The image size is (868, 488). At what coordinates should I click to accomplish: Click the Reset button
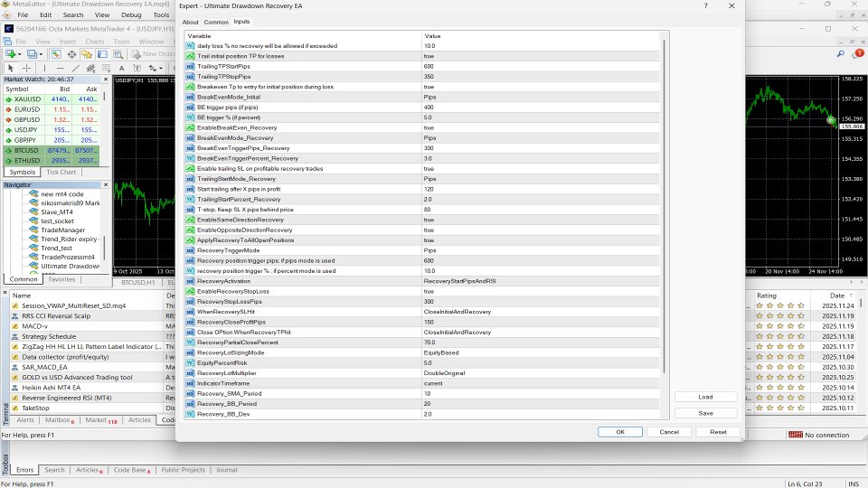coord(718,432)
